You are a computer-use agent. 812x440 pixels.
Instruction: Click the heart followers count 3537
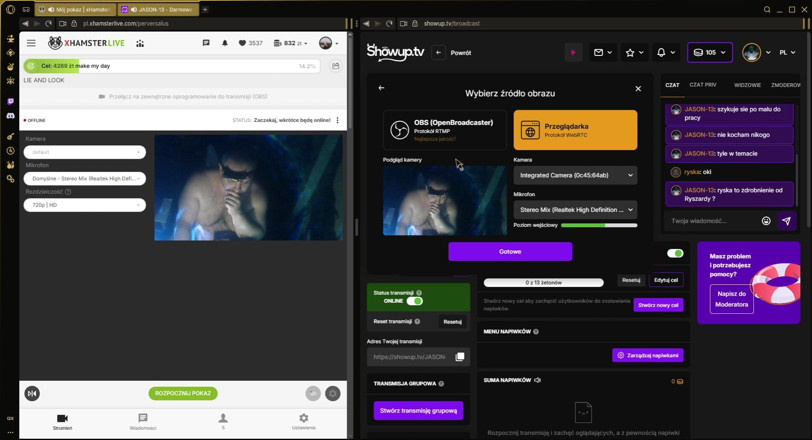pyautogui.click(x=250, y=43)
